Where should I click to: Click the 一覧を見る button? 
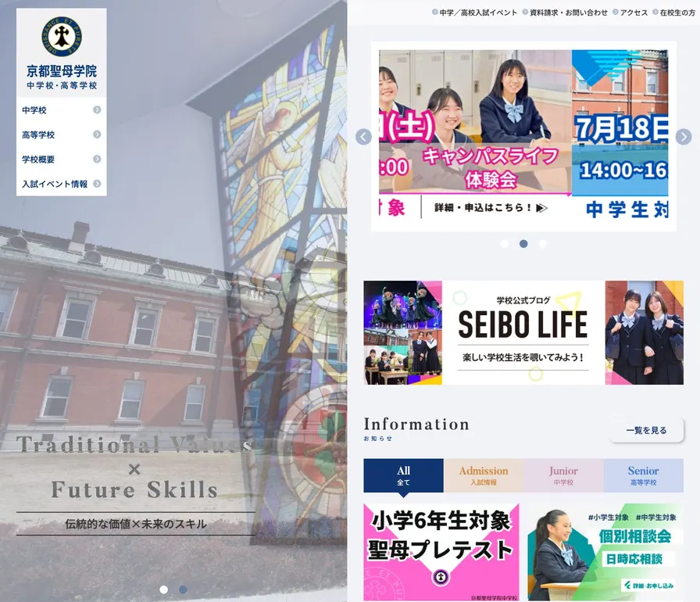pos(646,430)
